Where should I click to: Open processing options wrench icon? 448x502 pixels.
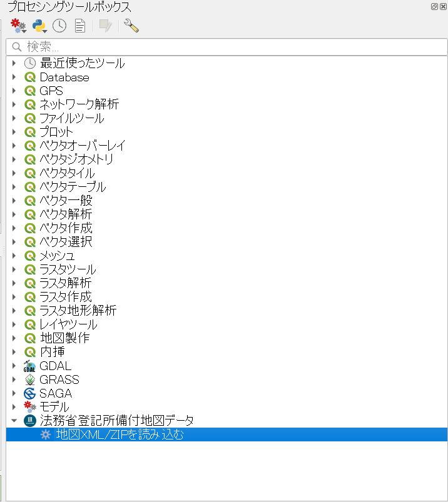pos(131,26)
